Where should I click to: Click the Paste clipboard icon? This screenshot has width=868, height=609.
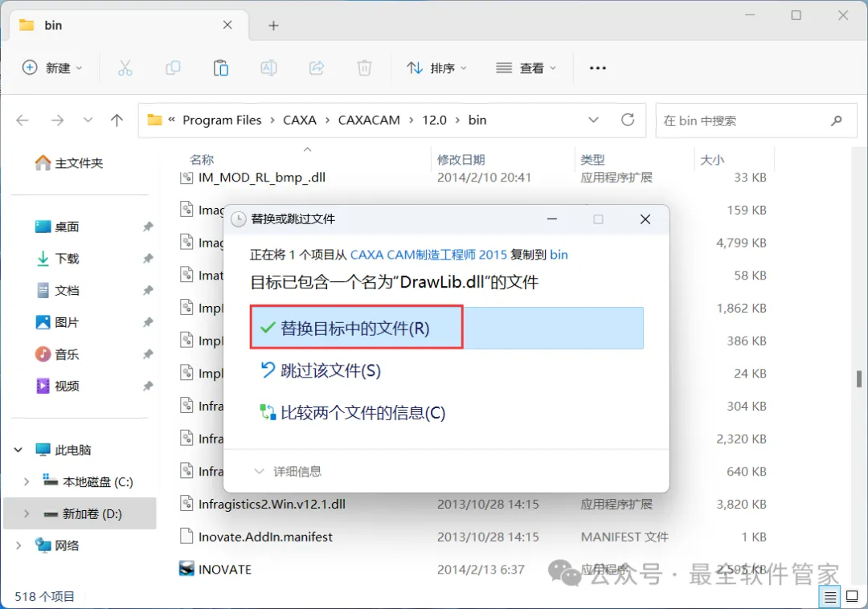221,68
